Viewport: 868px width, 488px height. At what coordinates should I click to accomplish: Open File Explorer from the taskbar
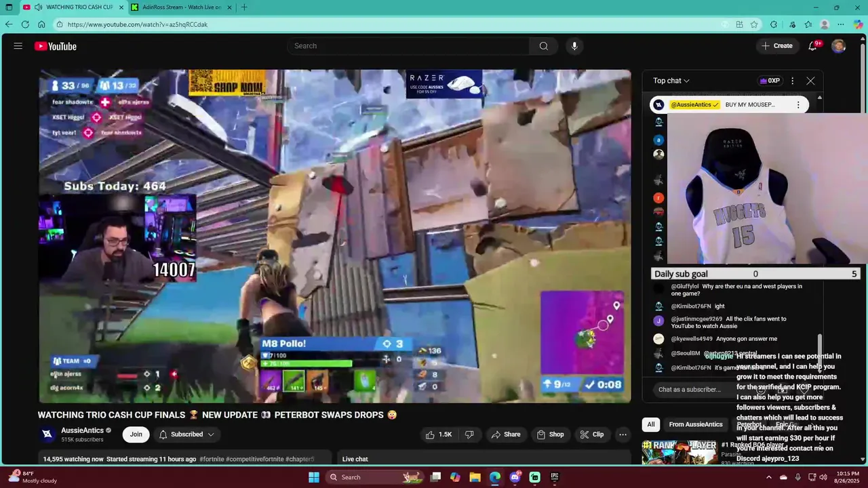click(x=475, y=477)
